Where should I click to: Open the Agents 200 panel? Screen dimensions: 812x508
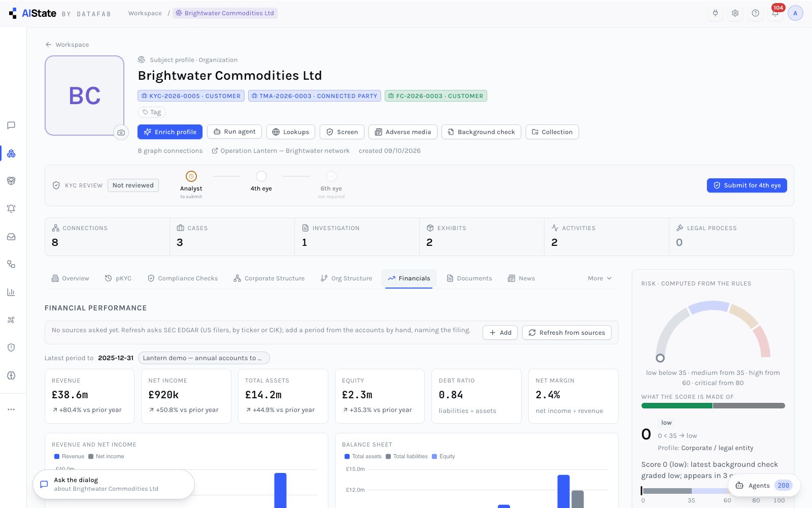(x=764, y=486)
